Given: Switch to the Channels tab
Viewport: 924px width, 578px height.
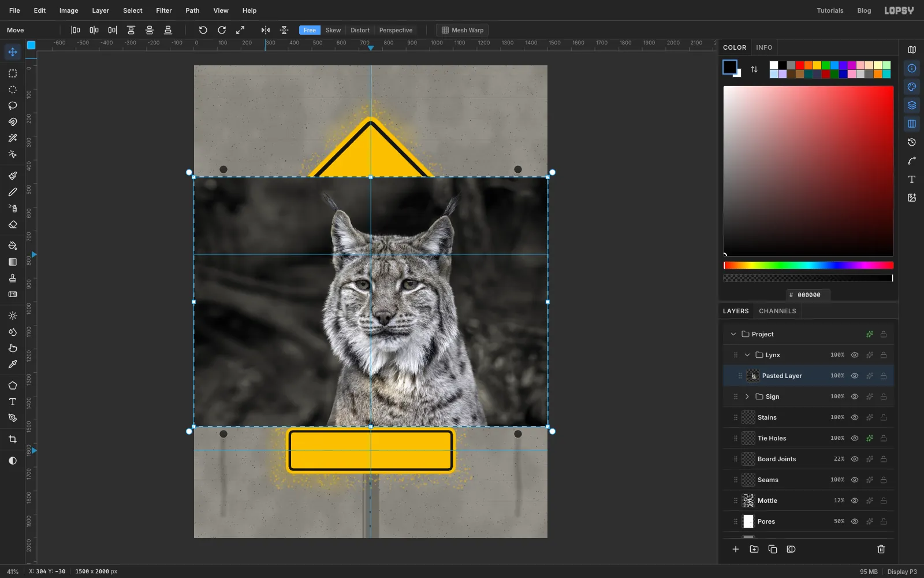Looking at the screenshot, I should pyautogui.click(x=777, y=311).
